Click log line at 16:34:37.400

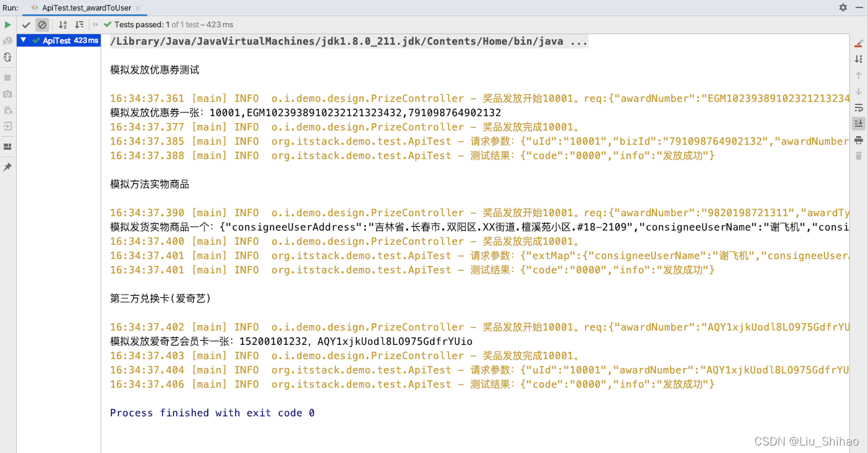point(345,242)
